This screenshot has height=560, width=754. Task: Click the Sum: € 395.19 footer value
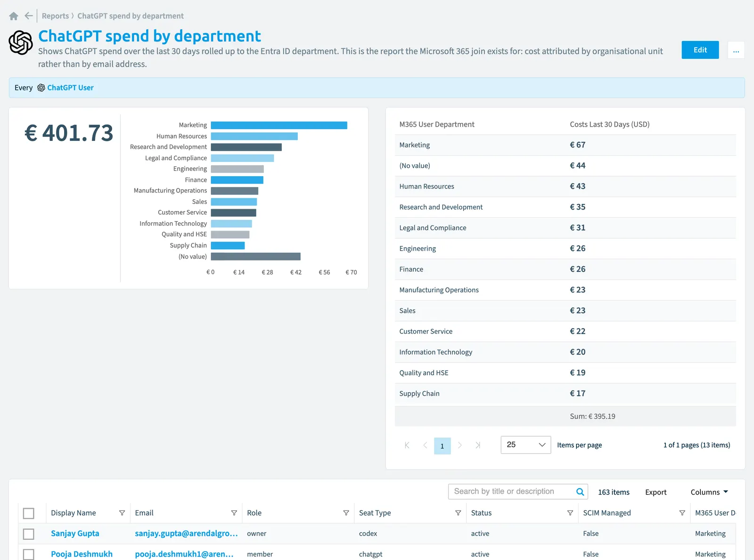[592, 416]
